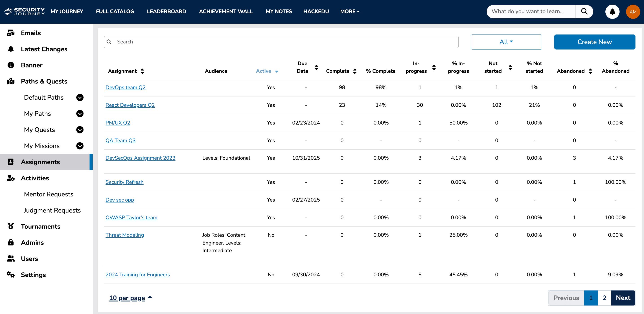This screenshot has height=314, width=644.
Task: Open FULL CATALOG in top navigation
Action: click(115, 11)
